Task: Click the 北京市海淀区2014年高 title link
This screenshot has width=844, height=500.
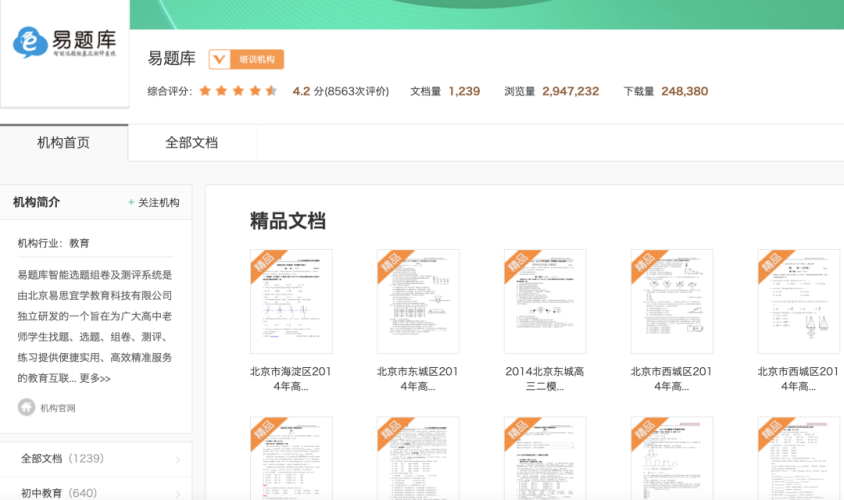Action: tap(291, 378)
